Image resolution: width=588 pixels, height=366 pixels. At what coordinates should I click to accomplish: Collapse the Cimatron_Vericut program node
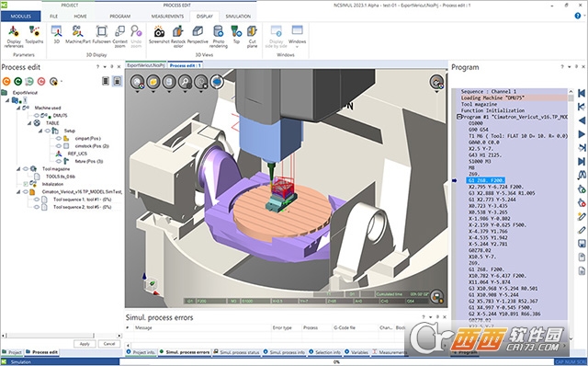[18, 192]
